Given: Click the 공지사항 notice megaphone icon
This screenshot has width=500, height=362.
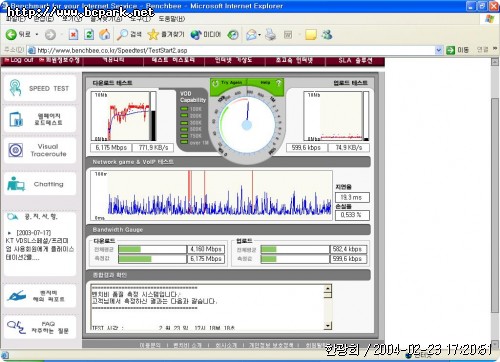Looking at the screenshot, I should coord(13,217).
